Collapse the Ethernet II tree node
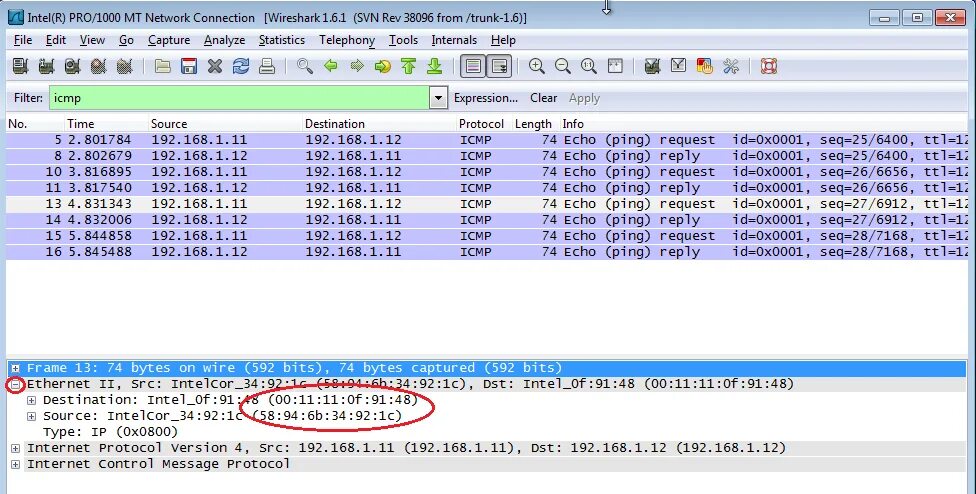976x494 pixels. [x=16, y=384]
